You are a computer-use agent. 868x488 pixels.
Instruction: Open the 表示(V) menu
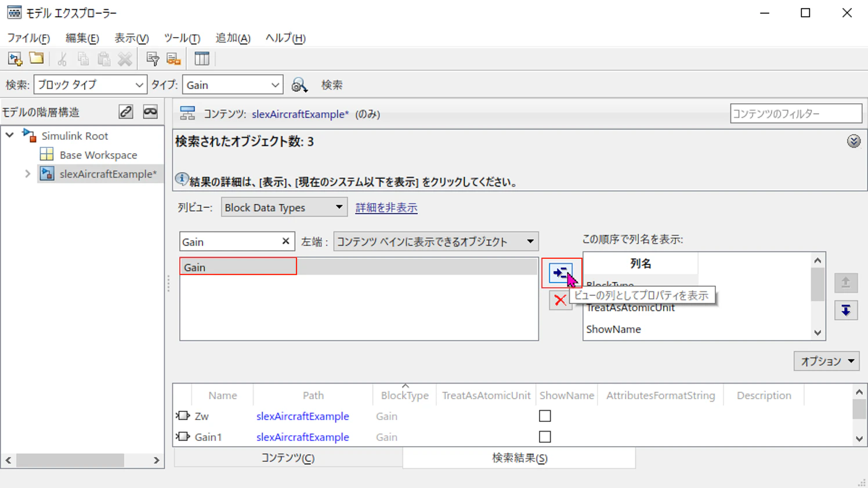[131, 38]
